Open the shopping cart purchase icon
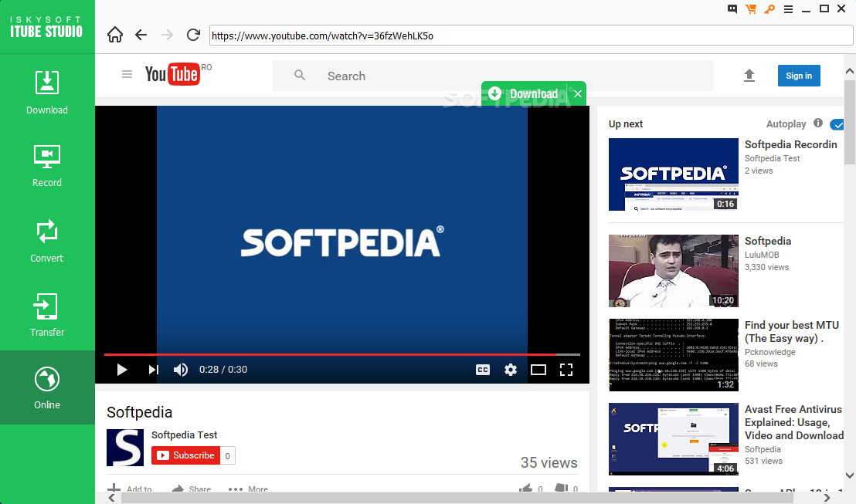Image resolution: width=856 pixels, height=504 pixels. (x=751, y=8)
